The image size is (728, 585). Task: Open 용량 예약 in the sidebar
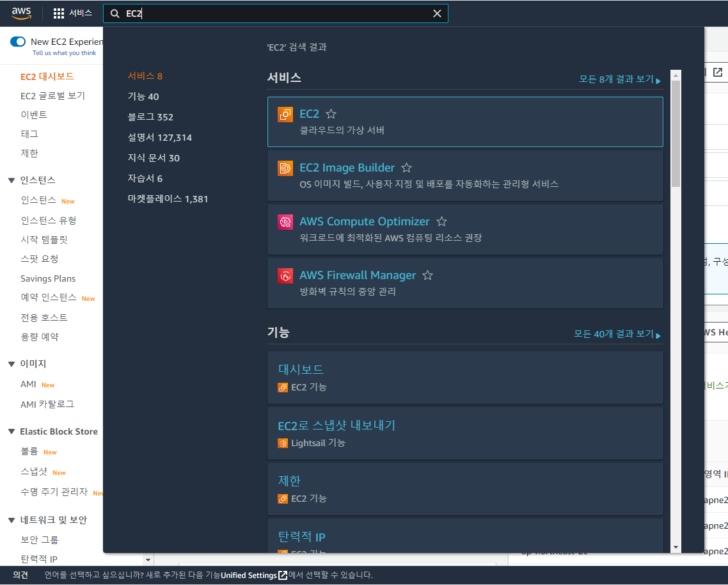pyautogui.click(x=40, y=337)
